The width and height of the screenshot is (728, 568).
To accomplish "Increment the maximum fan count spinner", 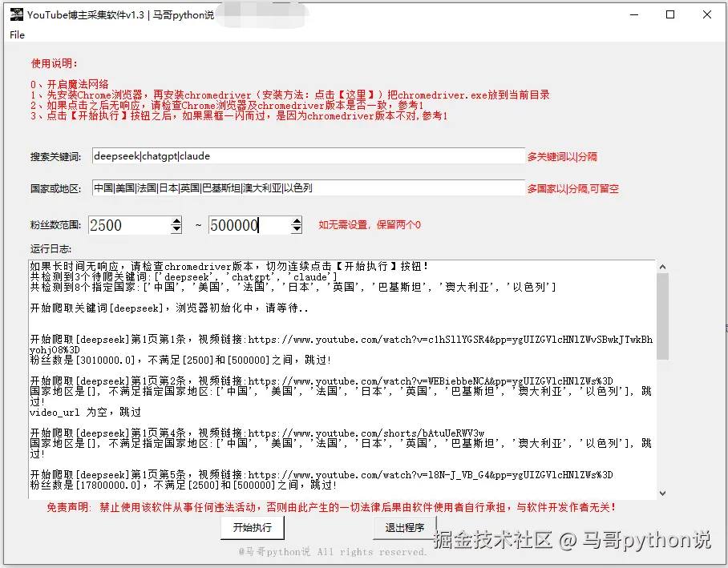I will (x=297, y=221).
